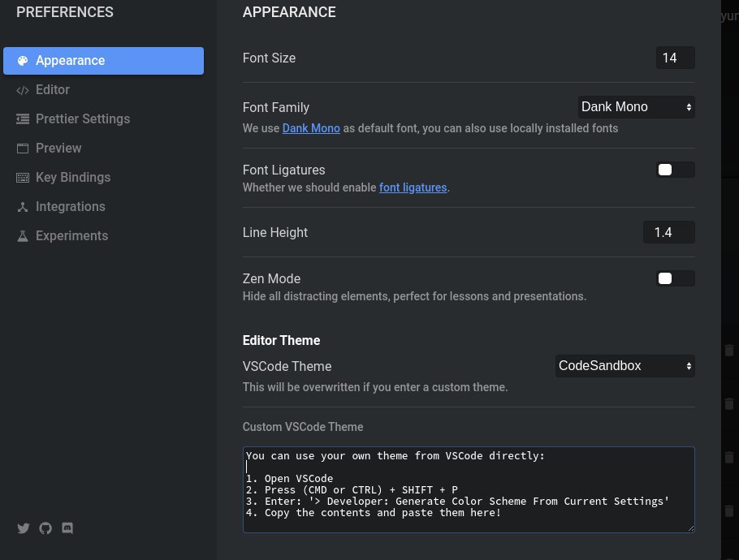This screenshot has width=739, height=560.
Task: Click the indent icon beside Prettier Settings
Action: [x=23, y=119]
